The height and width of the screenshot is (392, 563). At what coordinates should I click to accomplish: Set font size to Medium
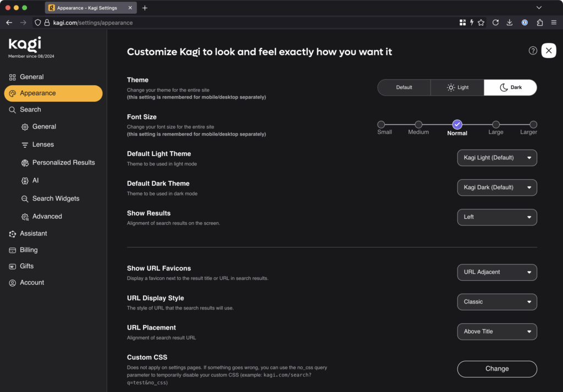(418, 125)
